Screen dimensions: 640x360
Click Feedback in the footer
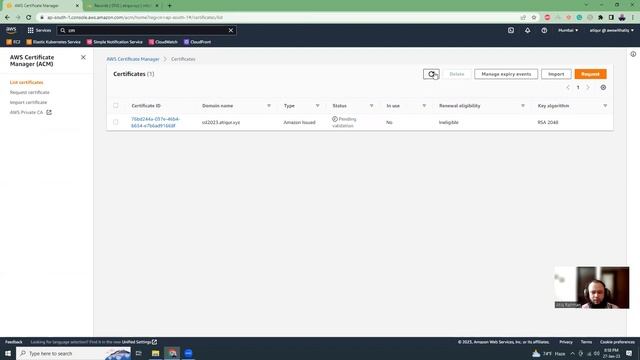(14, 342)
